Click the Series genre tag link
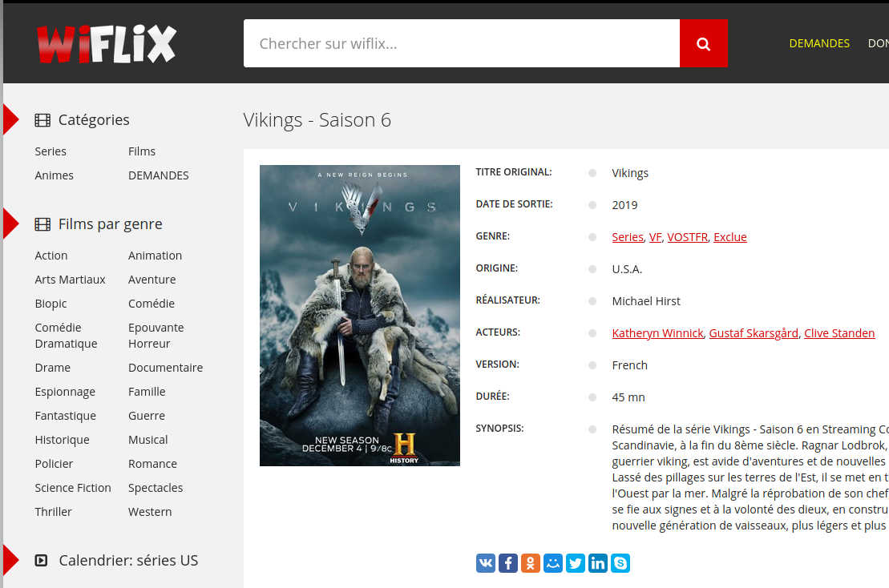The height and width of the screenshot is (588, 889). [628, 237]
